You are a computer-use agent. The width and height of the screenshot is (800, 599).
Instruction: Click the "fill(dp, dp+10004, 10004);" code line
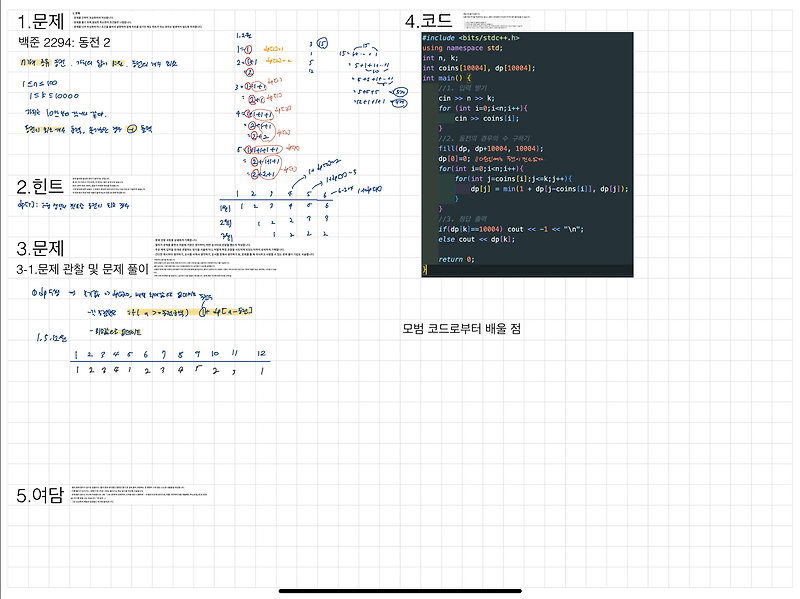click(491, 148)
